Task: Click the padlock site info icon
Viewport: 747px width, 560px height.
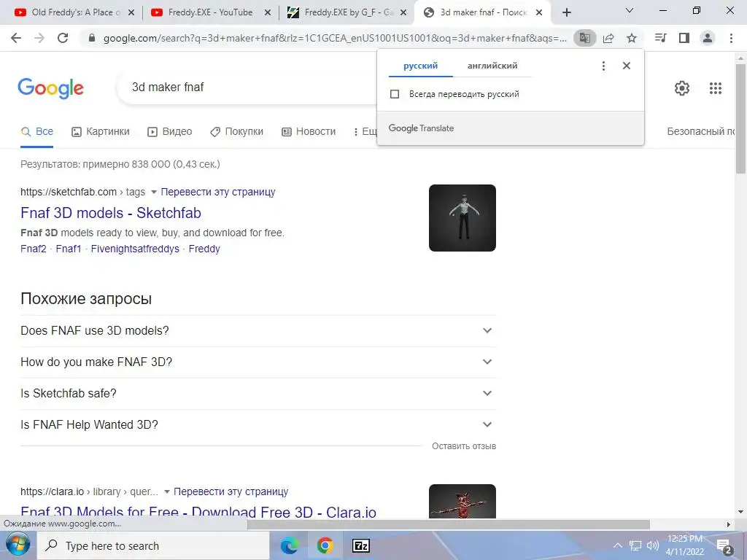Action: pyautogui.click(x=93, y=38)
